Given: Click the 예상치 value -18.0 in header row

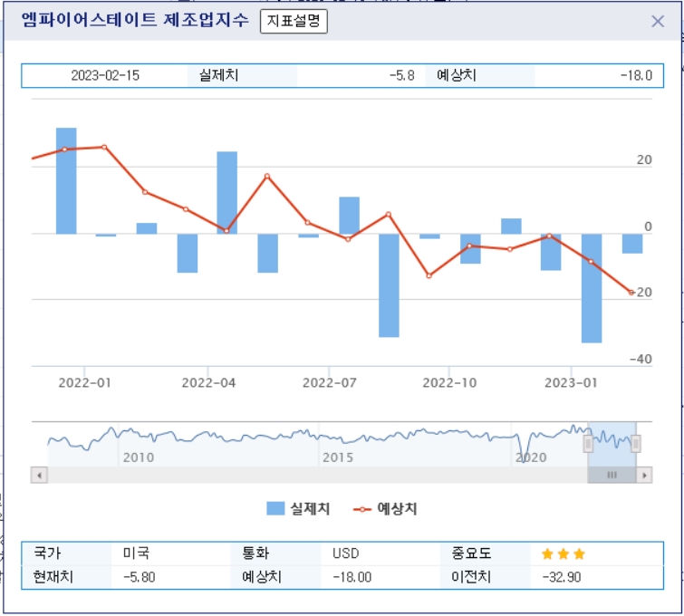Looking at the screenshot, I should pos(636,75).
